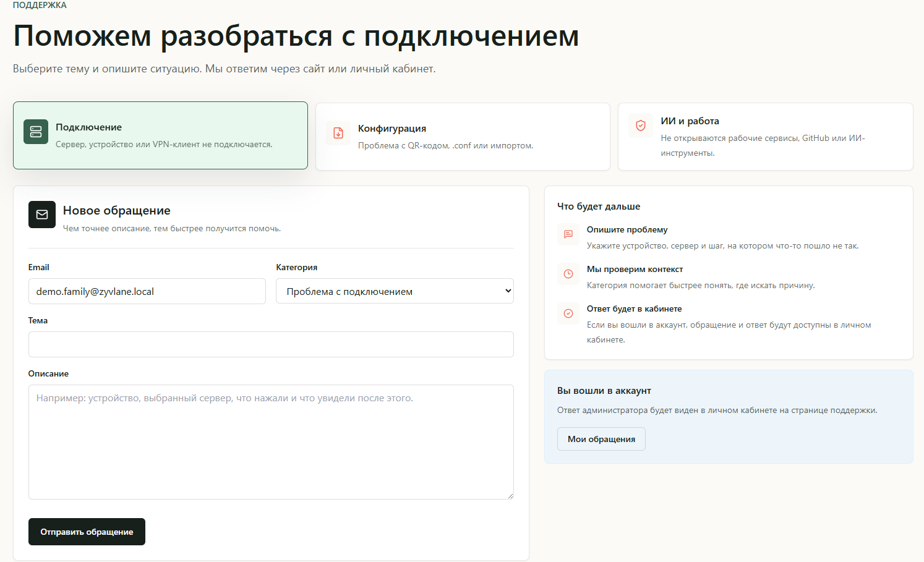Click text 'Сервер, устройство или VPN-клиент не подключается.'

click(164, 145)
